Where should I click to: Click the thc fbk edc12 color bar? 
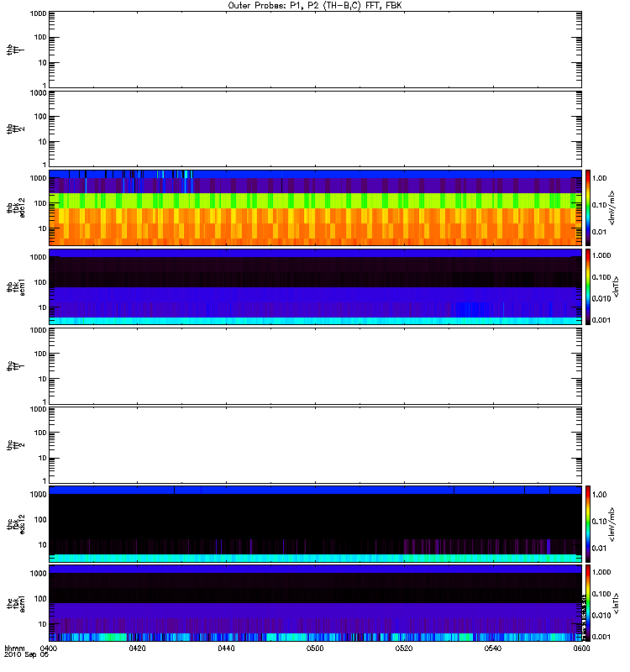(x=588, y=524)
